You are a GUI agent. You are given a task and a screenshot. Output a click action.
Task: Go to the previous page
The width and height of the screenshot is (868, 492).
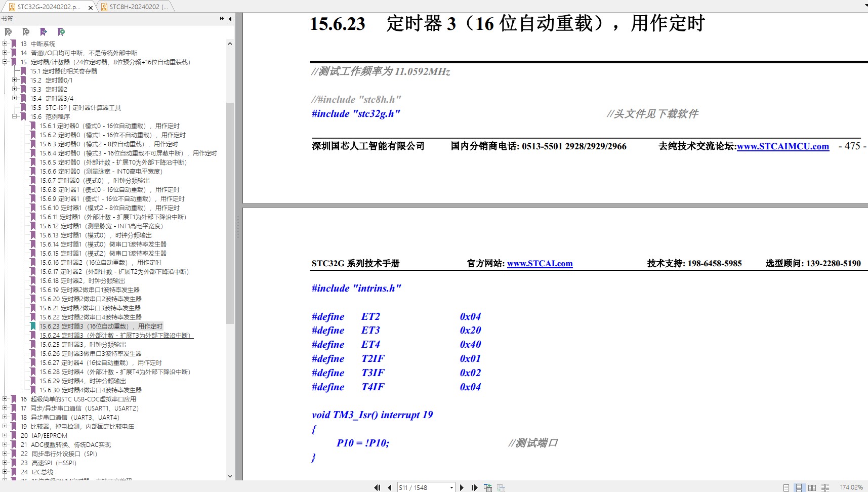[x=389, y=487]
